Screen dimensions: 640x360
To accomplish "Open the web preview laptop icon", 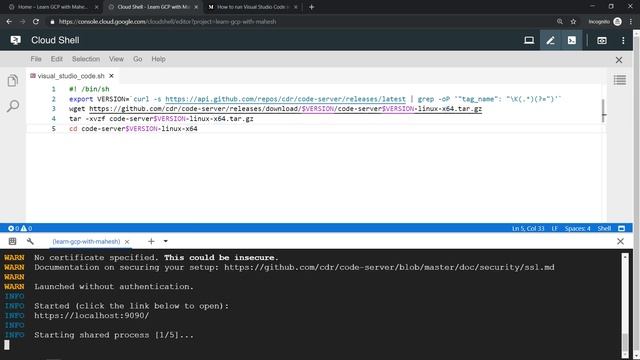I will [x=529, y=40].
